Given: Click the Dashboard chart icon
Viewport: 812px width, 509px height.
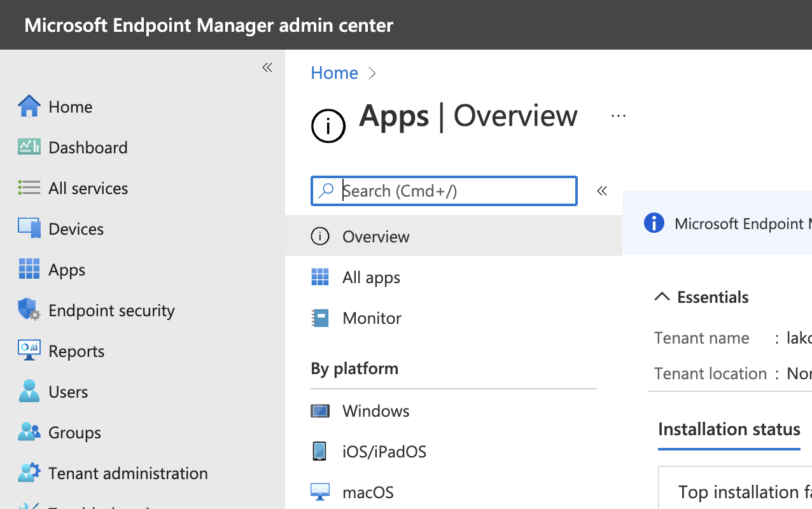Looking at the screenshot, I should (29, 147).
